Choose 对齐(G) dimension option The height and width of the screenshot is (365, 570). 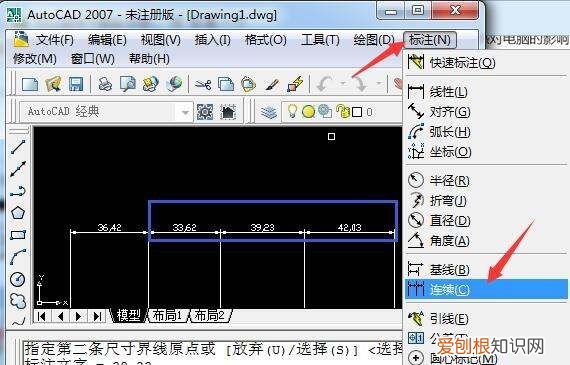486,112
